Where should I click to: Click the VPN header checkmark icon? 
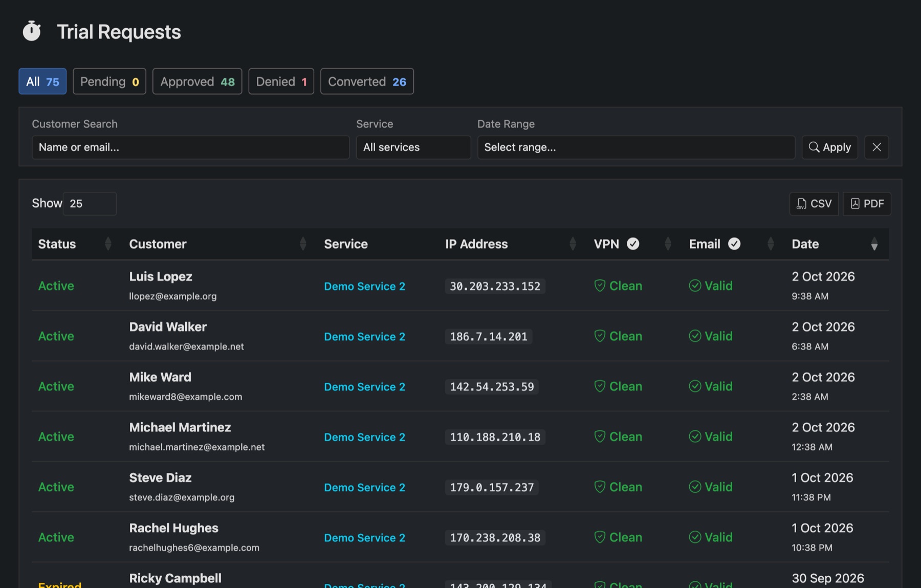[x=633, y=244]
